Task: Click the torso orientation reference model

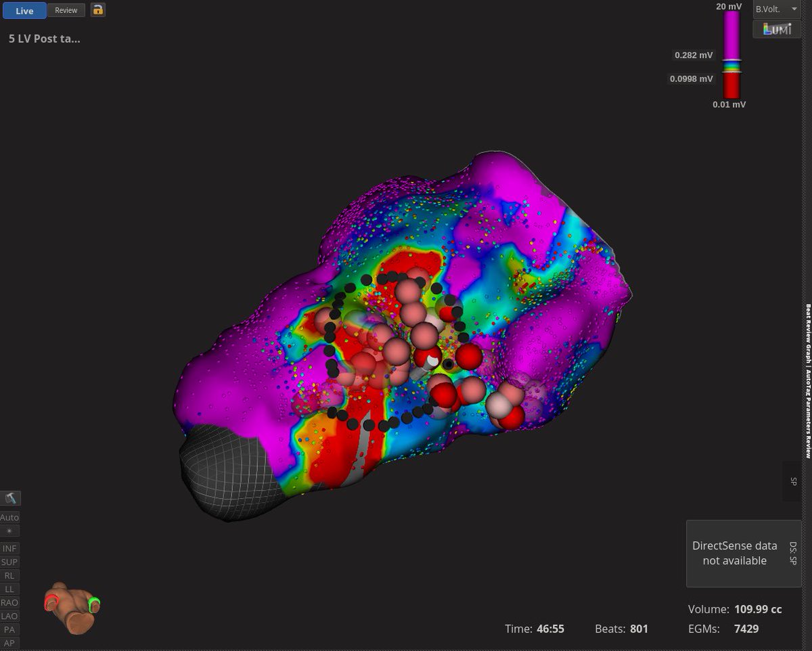Action: point(71,608)
